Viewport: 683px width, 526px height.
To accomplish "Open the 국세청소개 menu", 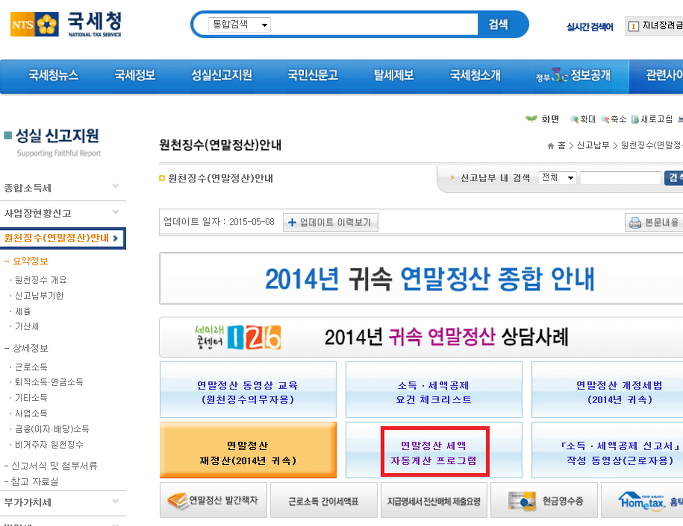I will click(x=475, y=75).
